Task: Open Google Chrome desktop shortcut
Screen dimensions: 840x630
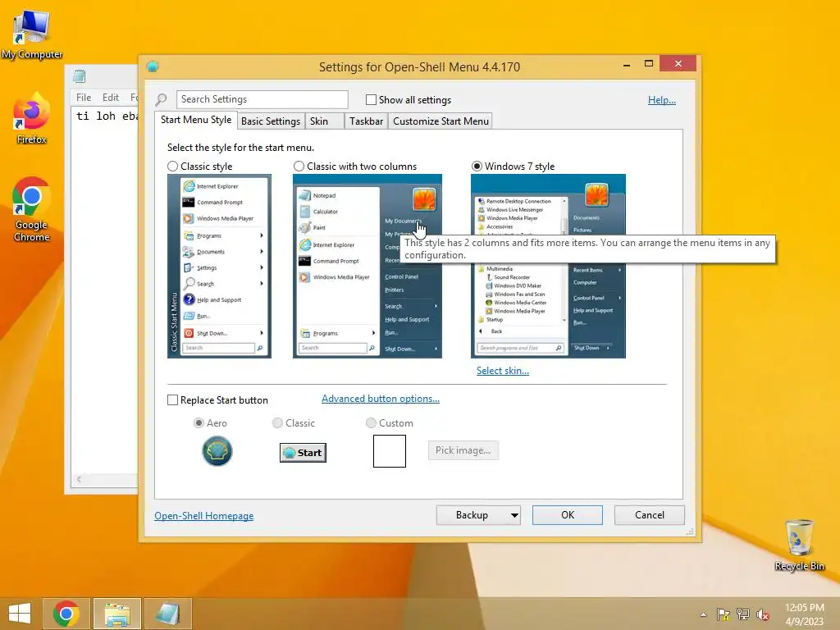Action: point(32,209)
